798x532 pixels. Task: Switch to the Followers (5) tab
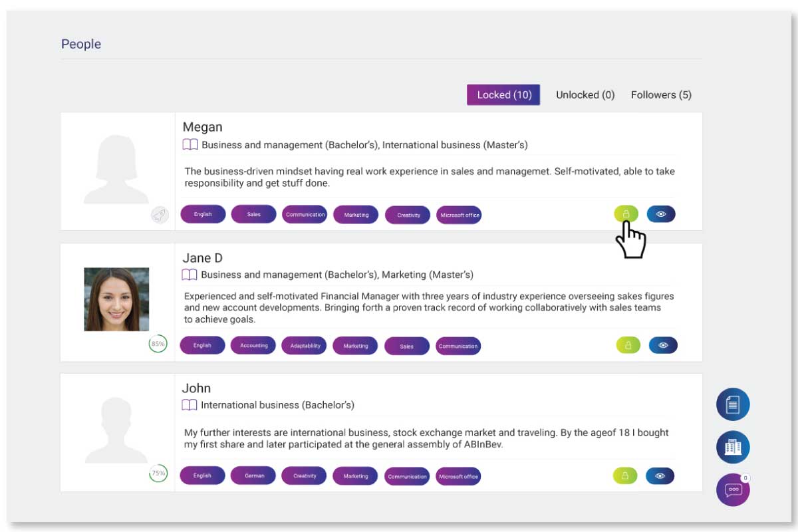pos(661,95)
